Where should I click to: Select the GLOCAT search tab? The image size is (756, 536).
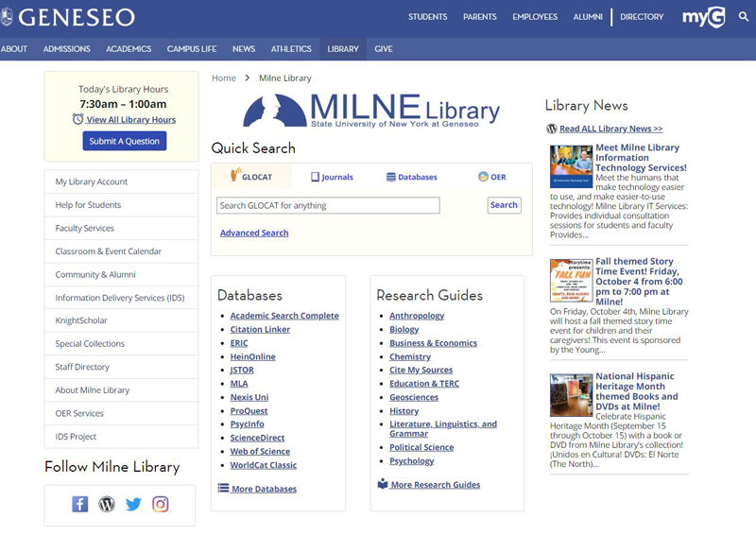click(x=251, y=176)
